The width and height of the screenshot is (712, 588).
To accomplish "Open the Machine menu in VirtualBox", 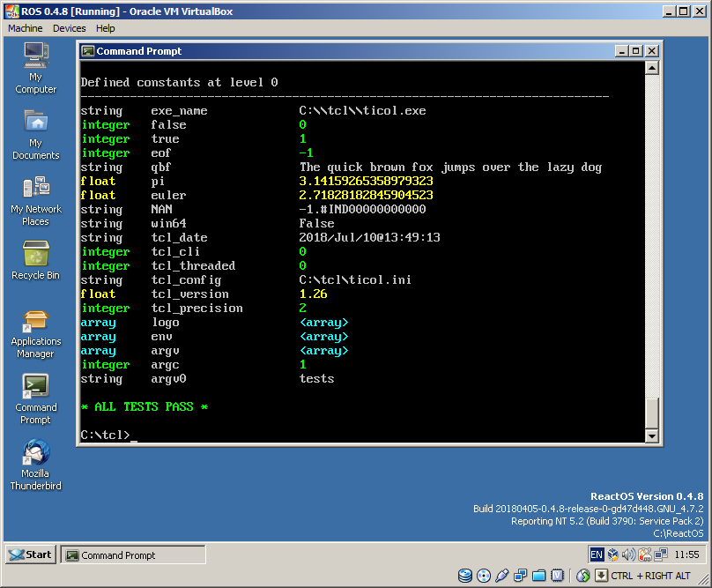I will [25, 28].
